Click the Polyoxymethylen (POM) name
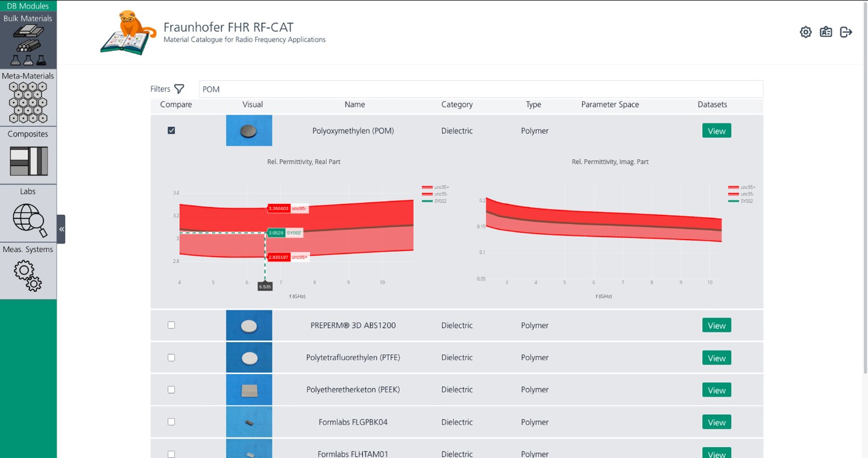Viewport: 868px width, 458px height. [353, 130]
